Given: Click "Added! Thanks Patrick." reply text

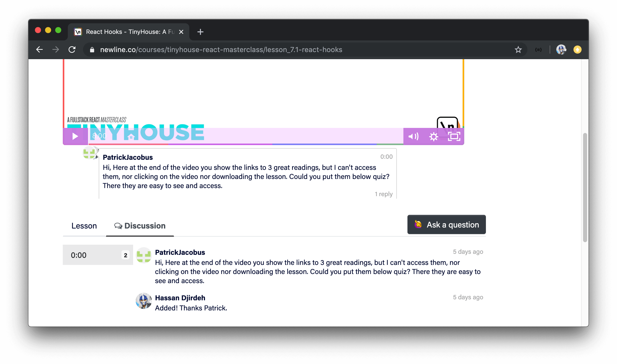Looking at the screenshot, I should pos(191,308).
